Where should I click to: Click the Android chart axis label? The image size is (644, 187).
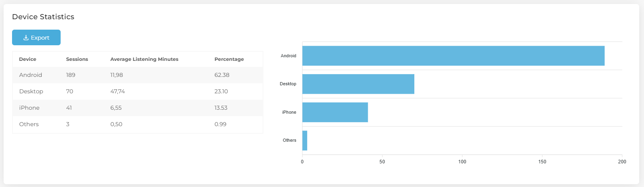coord(288,56)
